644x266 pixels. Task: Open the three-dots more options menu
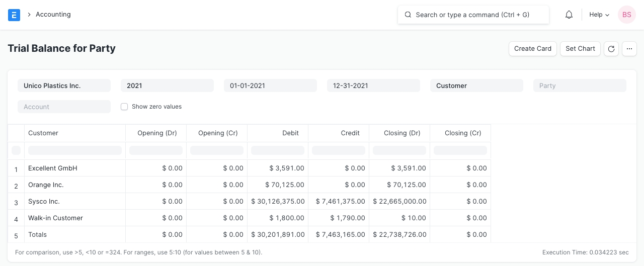click(629, 49)
